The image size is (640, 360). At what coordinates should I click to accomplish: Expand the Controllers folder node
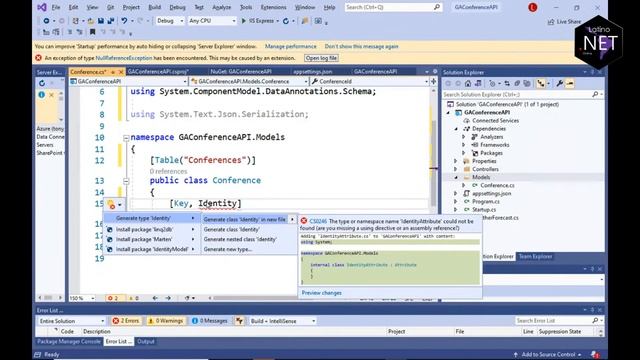[456, 169]
